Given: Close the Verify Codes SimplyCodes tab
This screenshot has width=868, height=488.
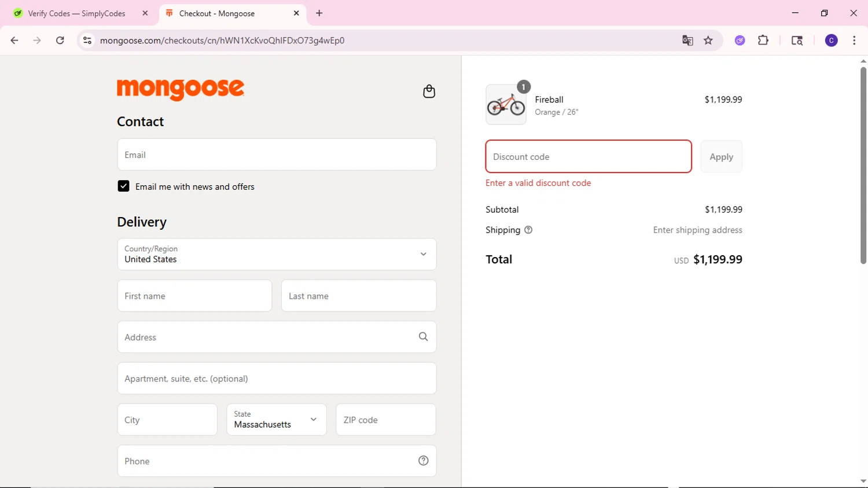Looking at the screenshot, I should 145,13.
